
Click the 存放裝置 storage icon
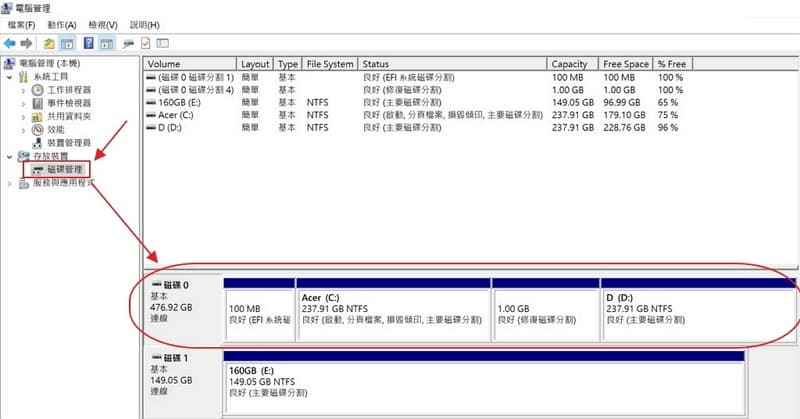tap(23, 156)
